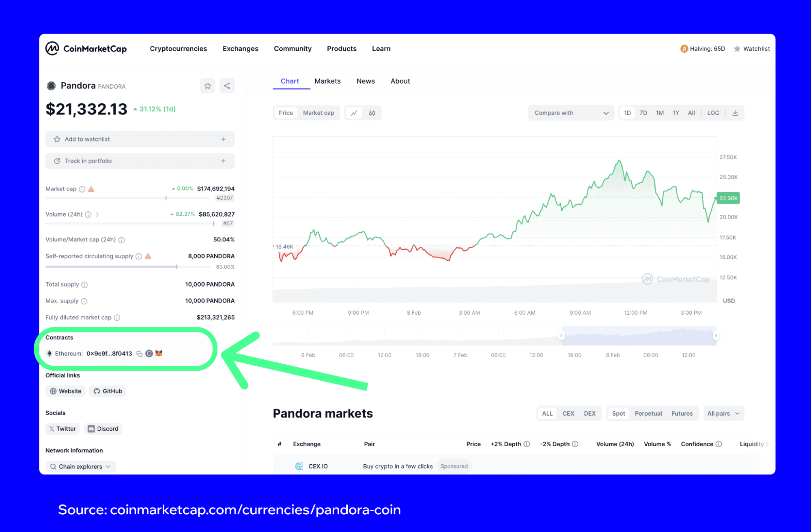Click the Products menu item
Viewport: 811px width, 532px height.
click(342, 49)
